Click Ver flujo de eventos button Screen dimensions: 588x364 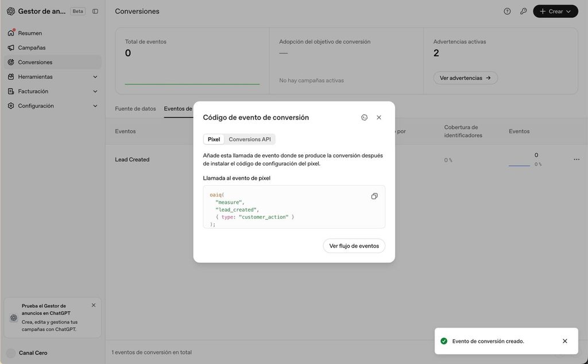point(354,246)
